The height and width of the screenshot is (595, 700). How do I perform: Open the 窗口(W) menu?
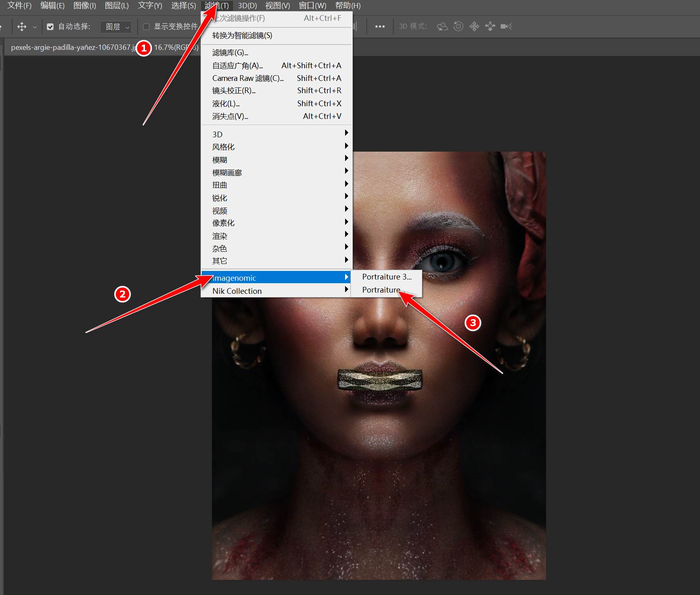[312, 6]
